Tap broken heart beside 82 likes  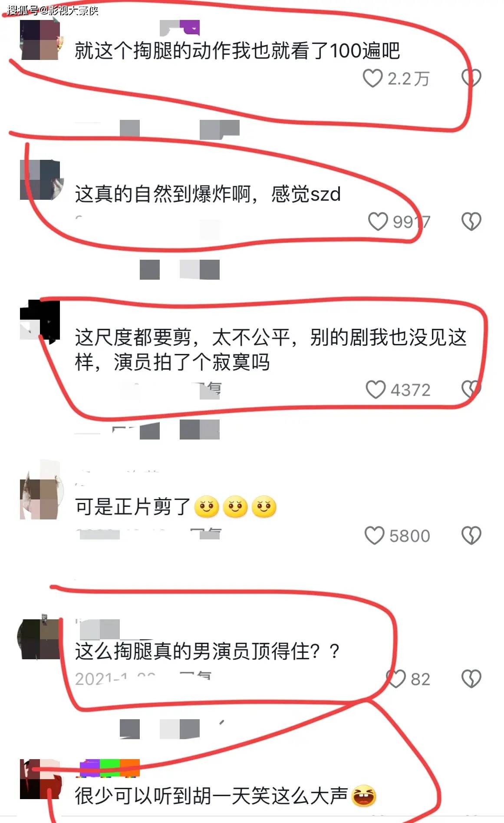coord(471,679)
